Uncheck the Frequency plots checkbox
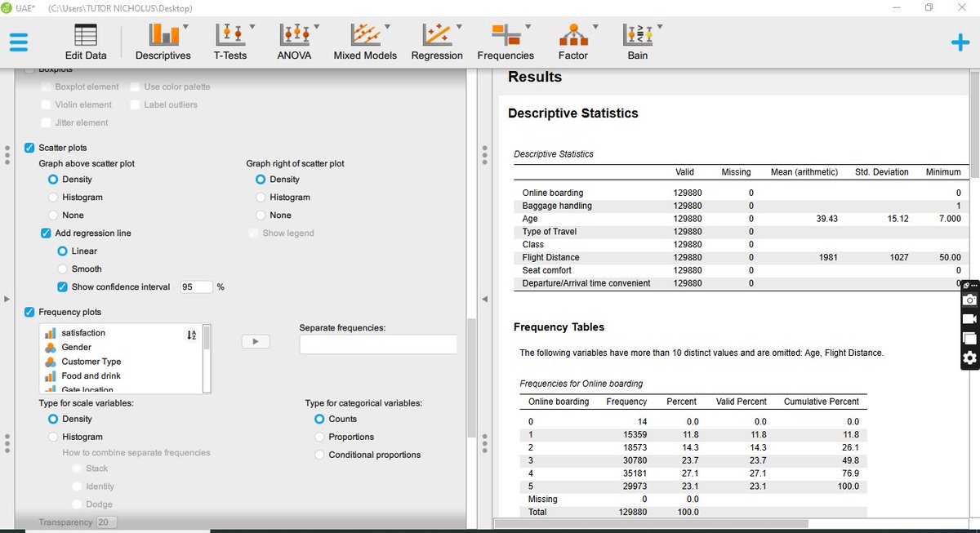The width and height of the screenshot is (980, 533). 30,313
